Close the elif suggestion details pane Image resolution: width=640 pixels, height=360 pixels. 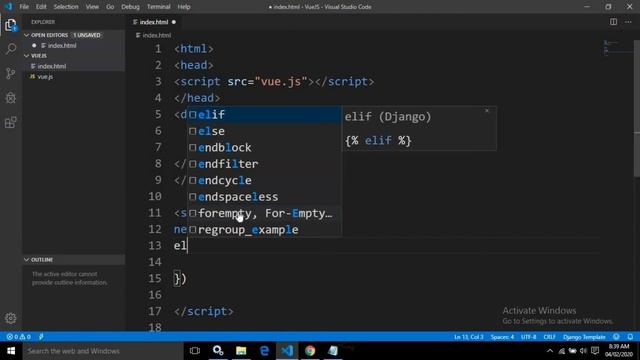487,111
